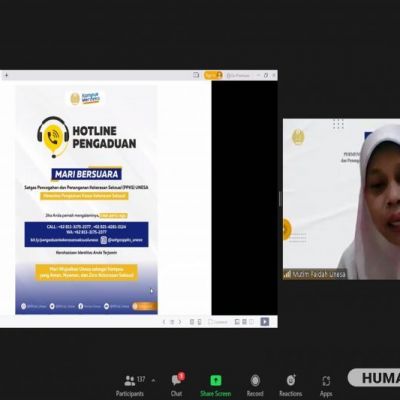The width and height of the screenshot is (400, 400).
Task: Click the MARI BERSUARA banner on slide
Action: click(x=87, y=174)
